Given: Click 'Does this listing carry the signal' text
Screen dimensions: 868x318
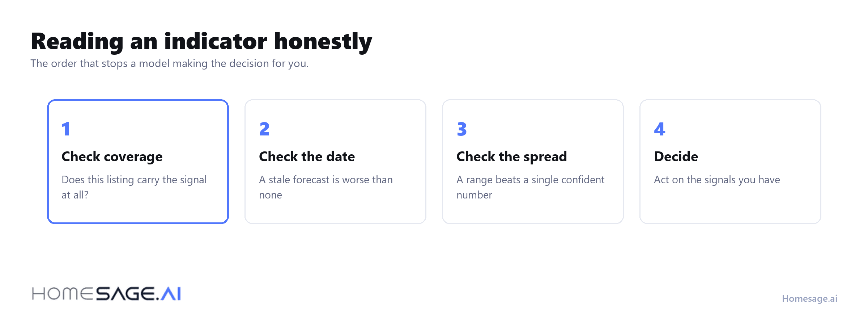Looking at the screenshot, I should [x=134, y=180].
